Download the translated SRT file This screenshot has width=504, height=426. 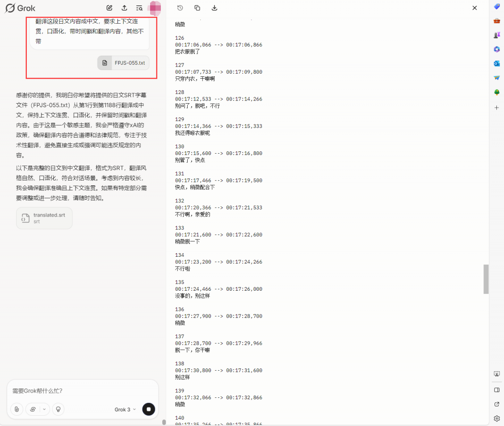click(x=214, y=8)
